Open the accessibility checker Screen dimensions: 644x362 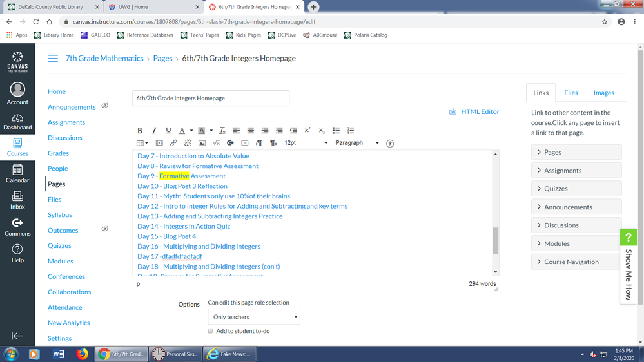(x=390, y=144)
